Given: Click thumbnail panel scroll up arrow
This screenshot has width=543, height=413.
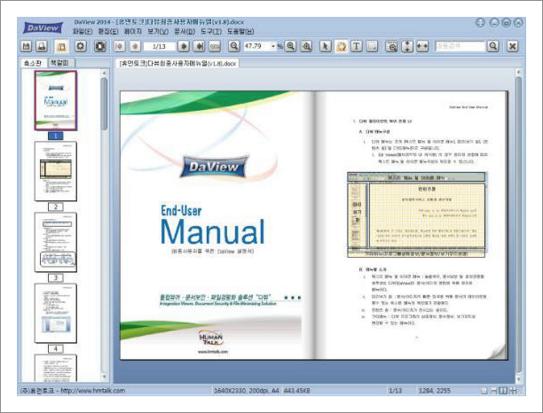Looking at the screenshot, I should 104,73.
